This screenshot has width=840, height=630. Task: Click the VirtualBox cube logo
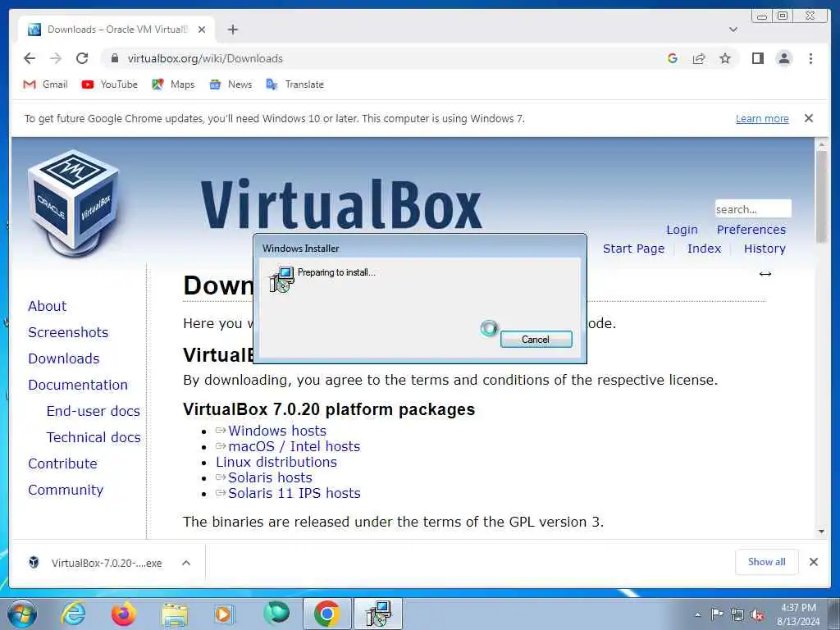pos(73,202)
